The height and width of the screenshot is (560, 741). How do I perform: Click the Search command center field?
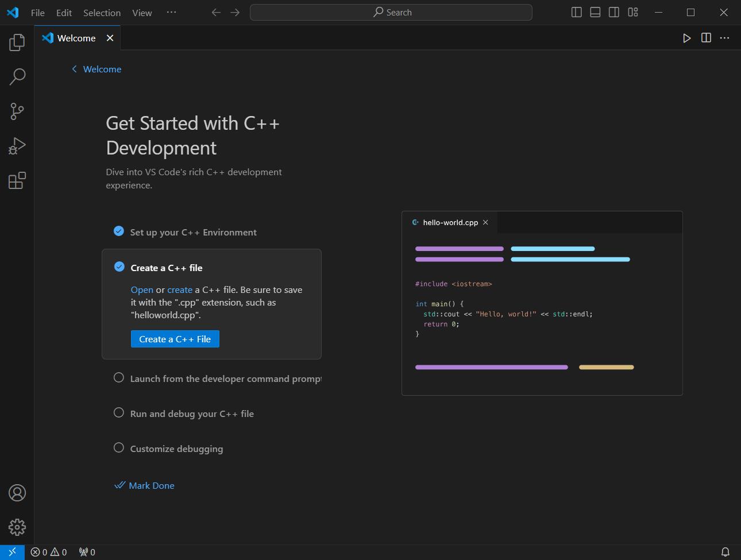[391, 12]
